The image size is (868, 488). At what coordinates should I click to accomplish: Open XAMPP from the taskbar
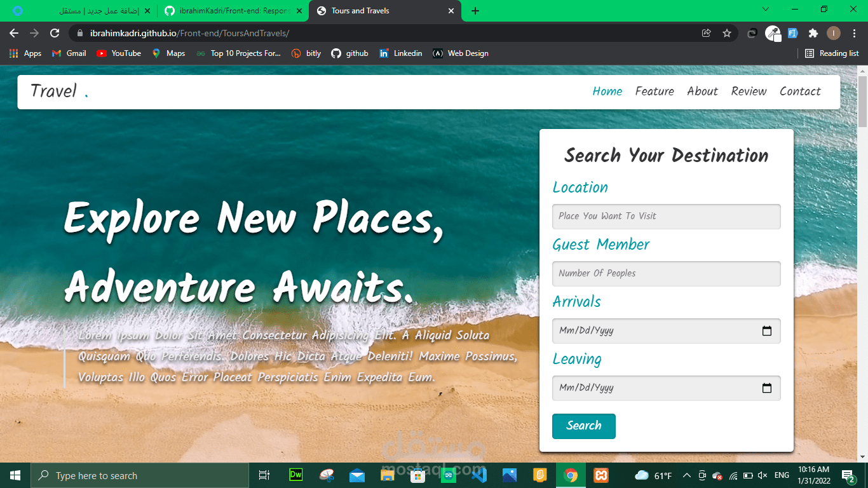(601, 475)
